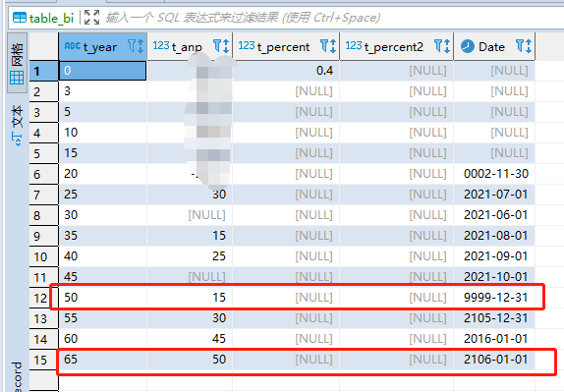Open filter for t_percent2 column
564x392 pixels.
(x=438, y=46)
